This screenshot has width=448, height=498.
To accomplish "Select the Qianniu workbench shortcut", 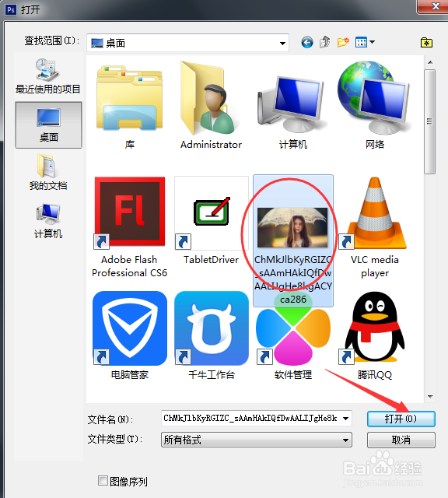I will (x=211, y=335).
